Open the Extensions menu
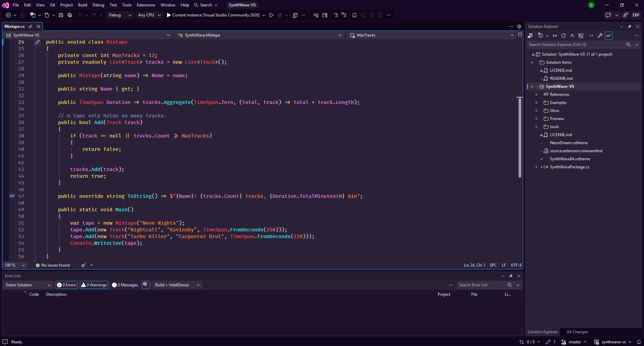Viewport: 644px width, 346px height. pos(146,5)
